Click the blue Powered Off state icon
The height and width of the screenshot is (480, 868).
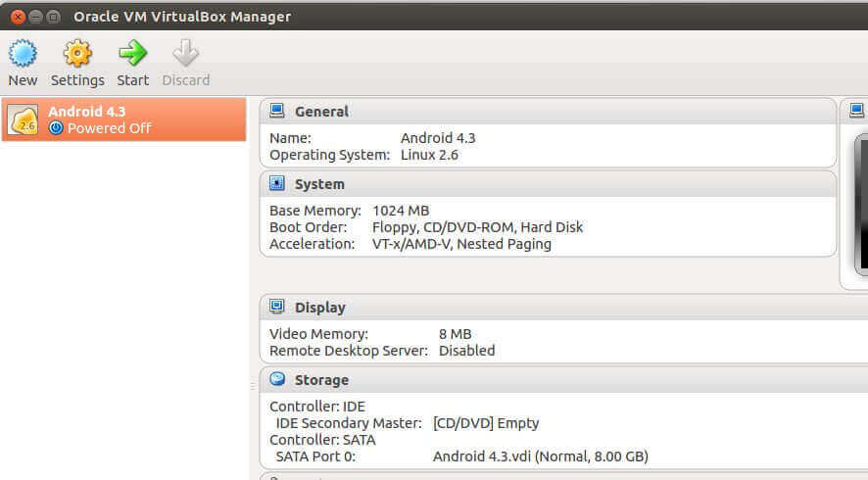[56, 128]
